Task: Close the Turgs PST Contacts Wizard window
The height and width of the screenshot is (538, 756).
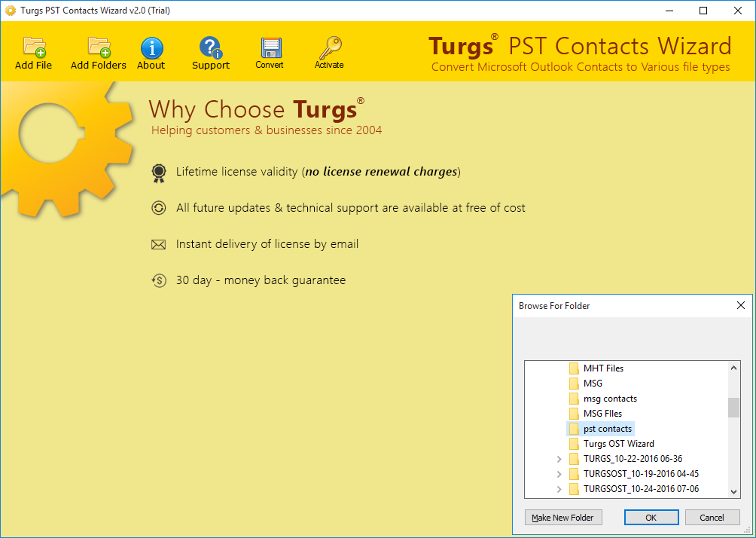Action: [x=738, y=11]
